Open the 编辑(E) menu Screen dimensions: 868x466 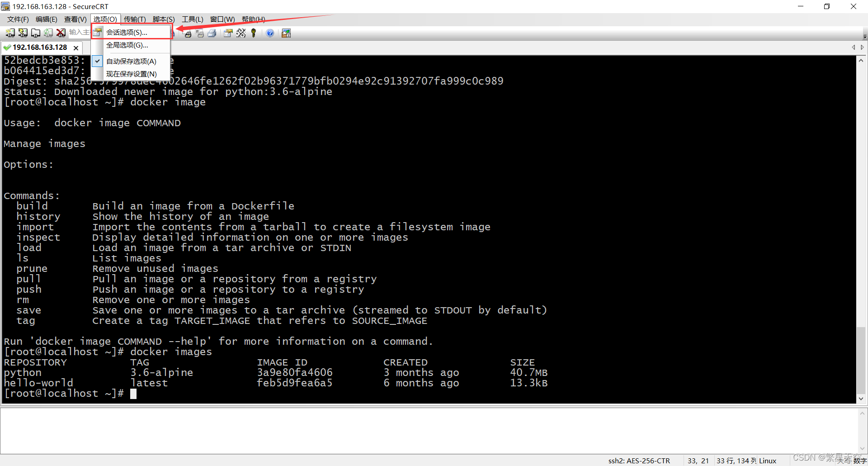coord(47,19)
